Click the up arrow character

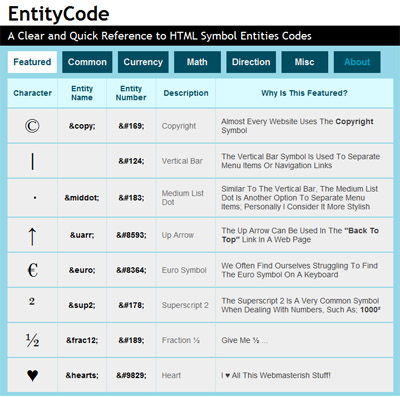pyautogui.click(x=32, y=236)
